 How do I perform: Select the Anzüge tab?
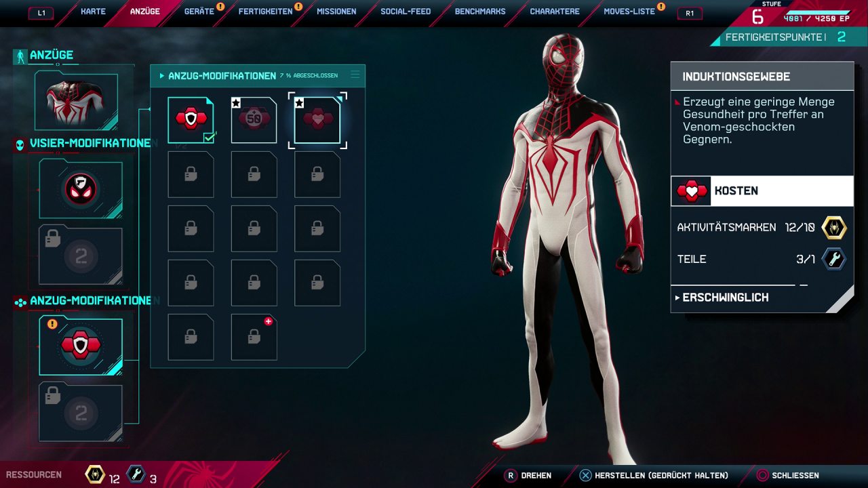click(x=144, y=12)
